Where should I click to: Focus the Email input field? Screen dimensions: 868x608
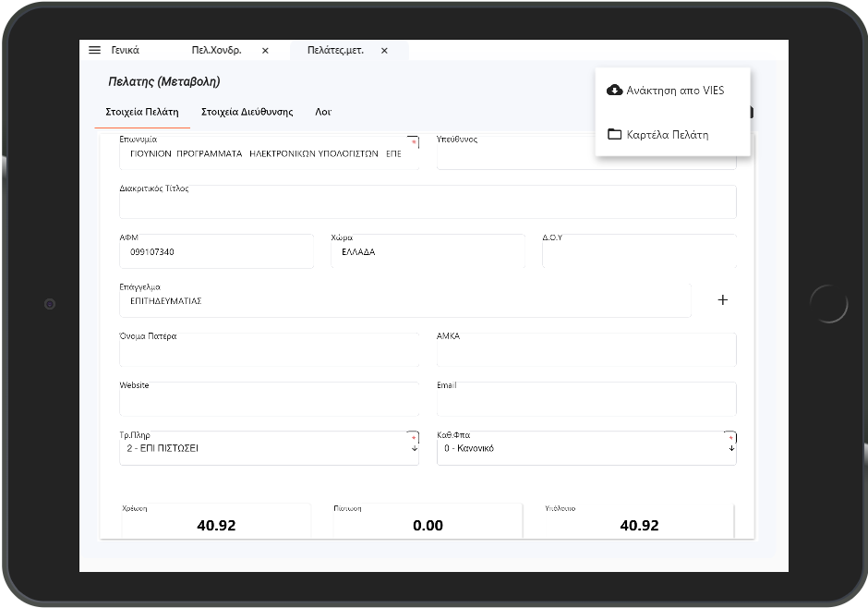point(585,400)
